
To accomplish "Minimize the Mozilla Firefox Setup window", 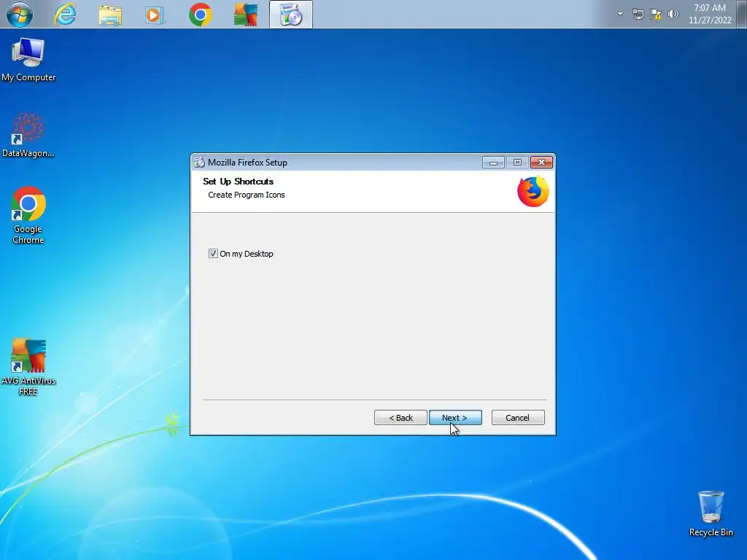I will 493,163.
